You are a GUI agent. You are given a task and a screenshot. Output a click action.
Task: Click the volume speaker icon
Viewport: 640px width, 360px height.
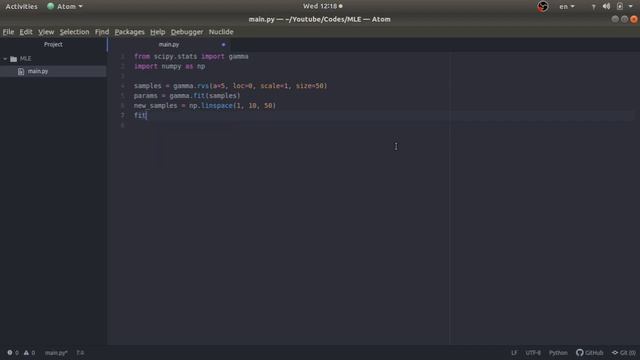coord(607,6)
